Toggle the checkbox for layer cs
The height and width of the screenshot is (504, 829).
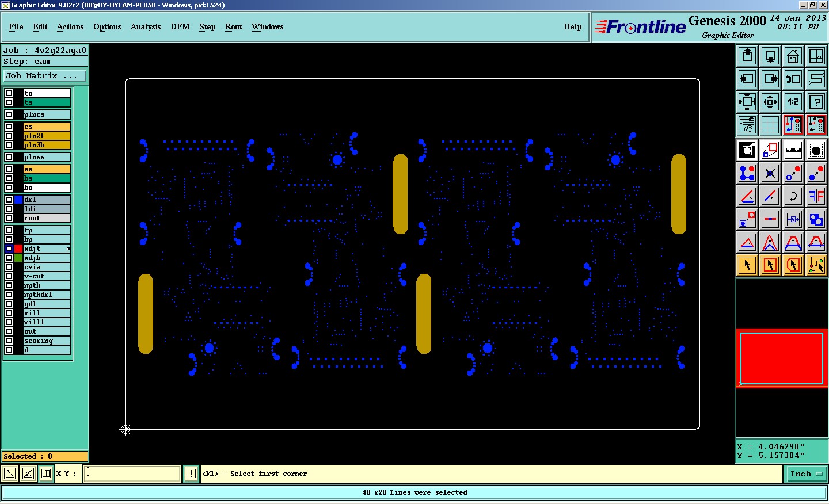point(9,127)
